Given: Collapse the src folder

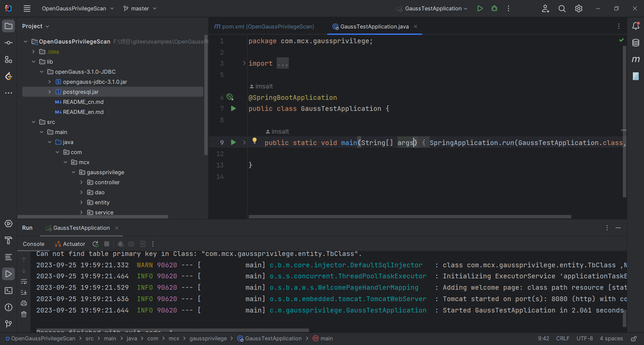Looking at the screenshot, I should point(34,122).
